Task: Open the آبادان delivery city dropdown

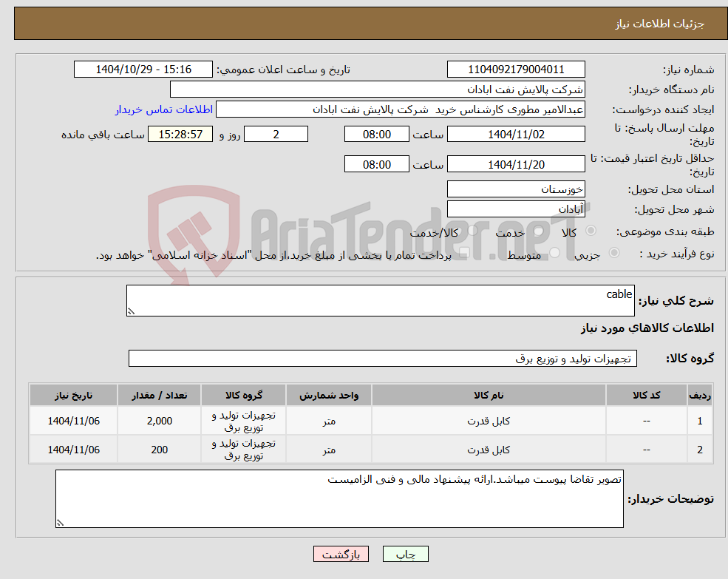Action: (x=516, y=209)
